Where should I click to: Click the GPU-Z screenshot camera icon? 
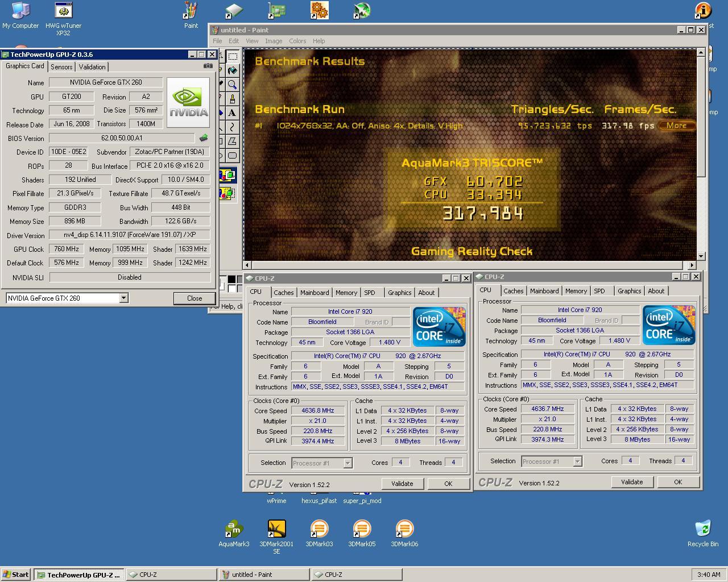208,66
